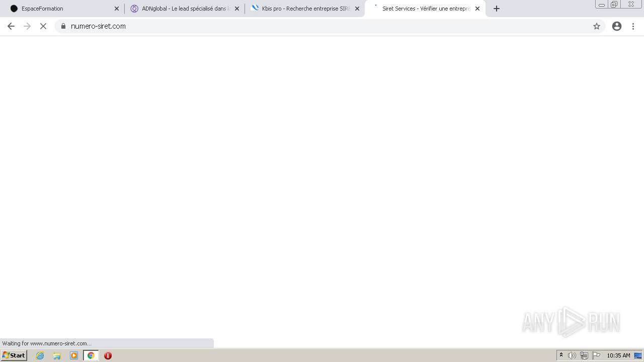Close the ADNglobal tab
Screen dimensions: 644x362
tap(237, 9)
